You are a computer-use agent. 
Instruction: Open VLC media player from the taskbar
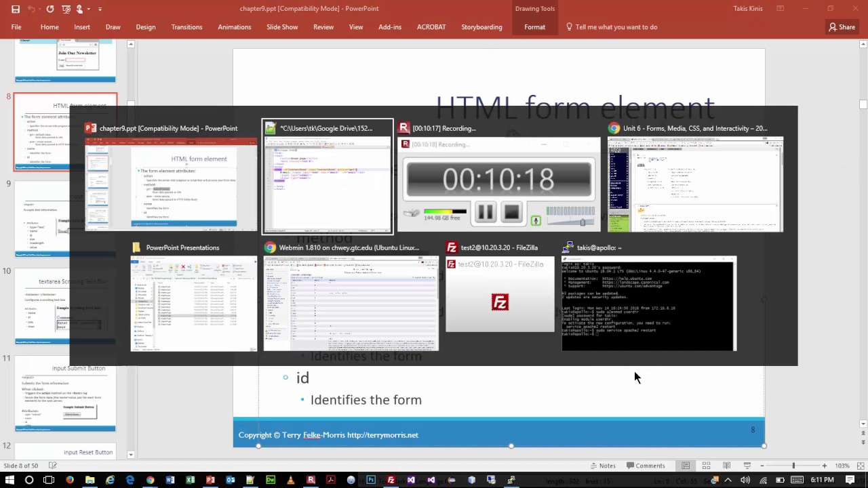click(x=291, y=480)
